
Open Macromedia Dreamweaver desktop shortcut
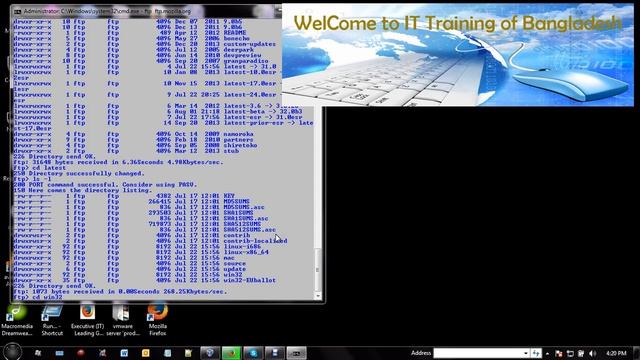coord(17,321)
